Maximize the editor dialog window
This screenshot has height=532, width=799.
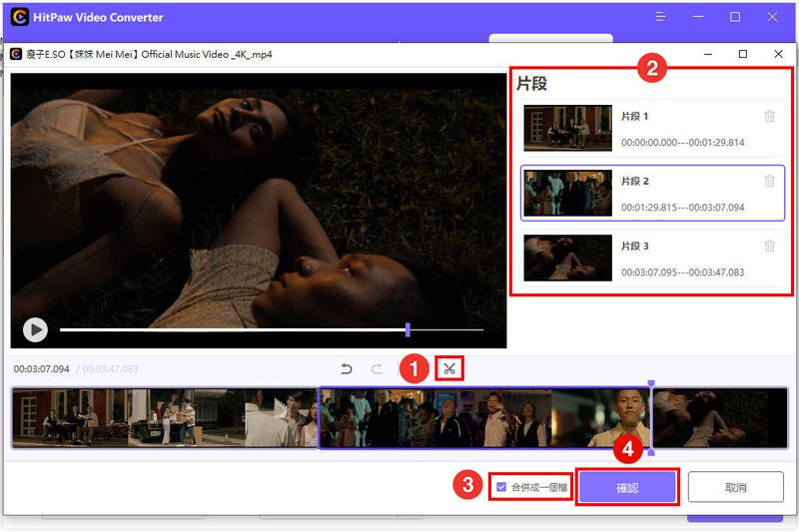(x=743, y=54)
